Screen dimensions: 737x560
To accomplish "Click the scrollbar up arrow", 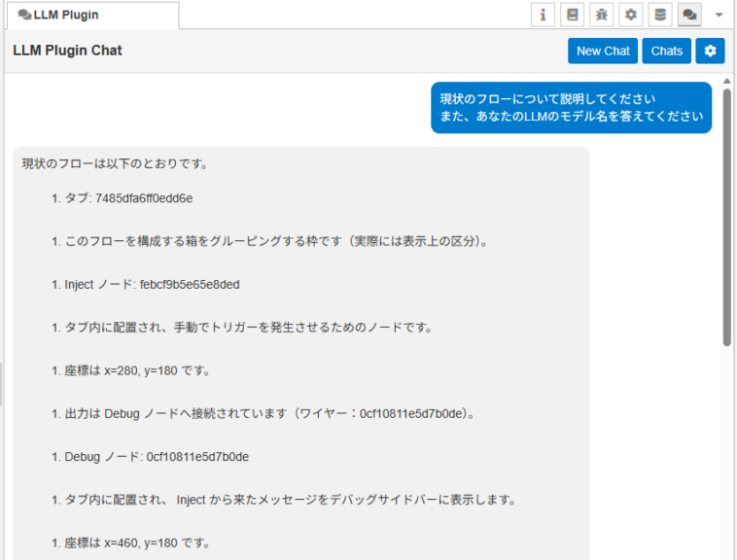I will [x=727, y=81].
